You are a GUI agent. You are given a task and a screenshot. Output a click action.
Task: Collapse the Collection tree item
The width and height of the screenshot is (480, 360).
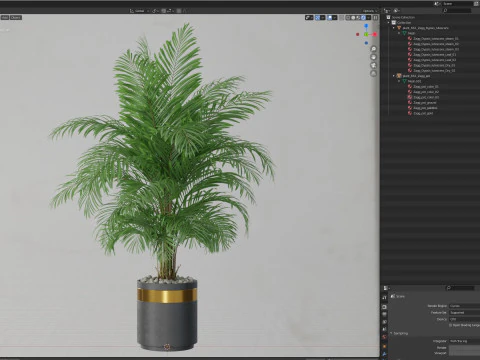[x=389, y=23]
